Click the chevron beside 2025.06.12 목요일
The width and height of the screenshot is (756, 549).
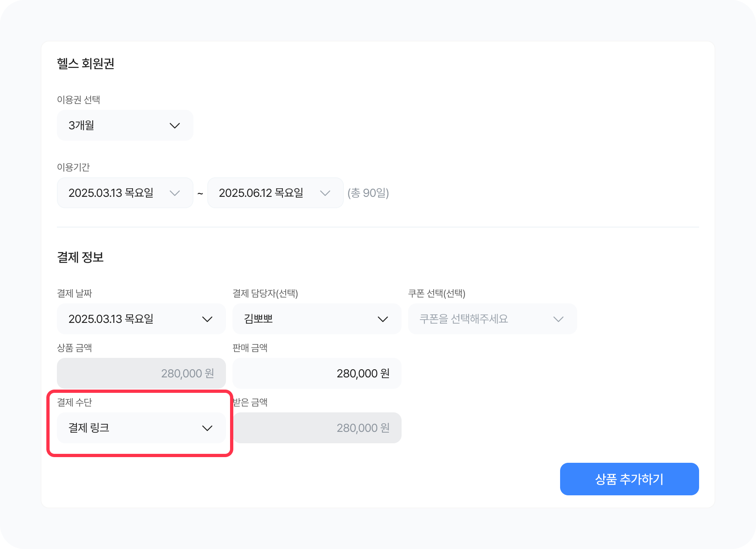point(325,193)
